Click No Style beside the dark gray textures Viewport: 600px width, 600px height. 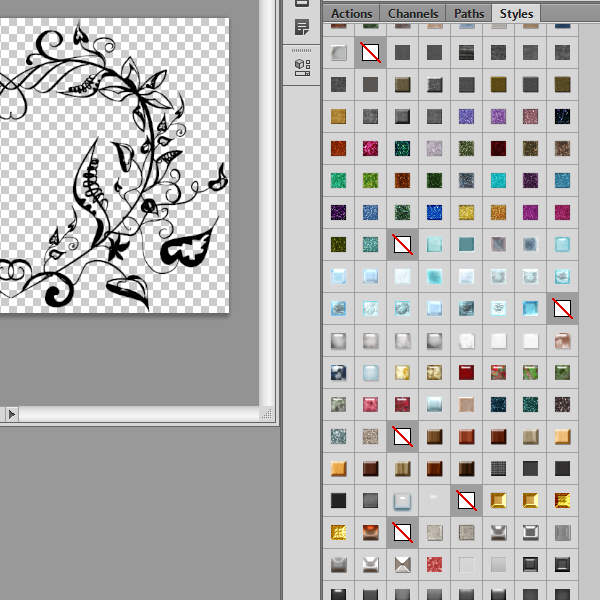[370, 52]
